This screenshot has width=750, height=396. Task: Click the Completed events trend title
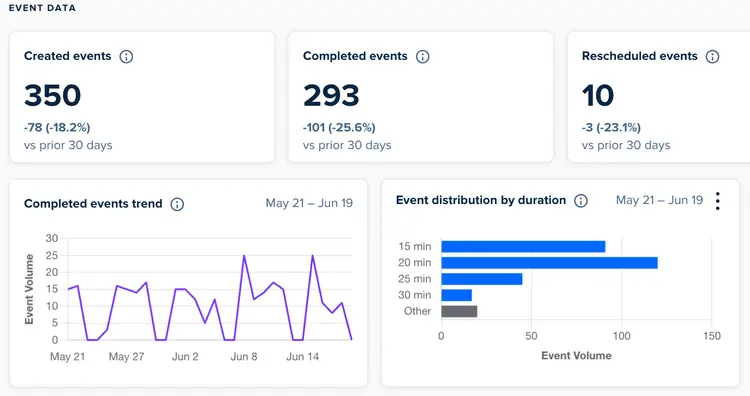coord(93,204)
